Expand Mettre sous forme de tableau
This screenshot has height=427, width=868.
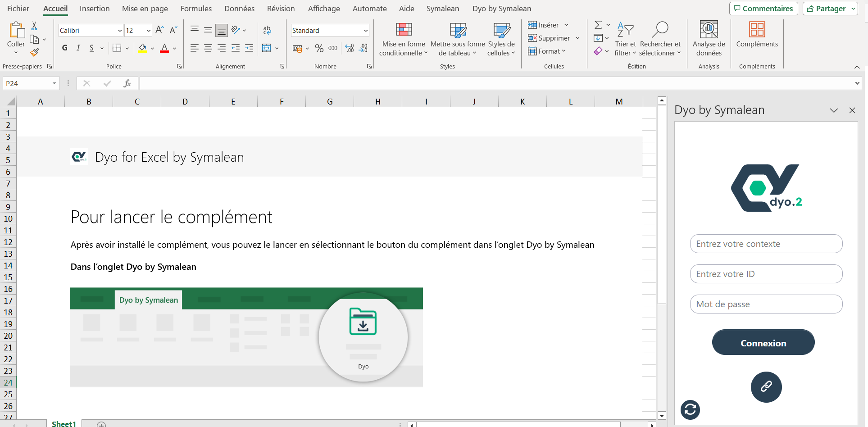[458, 39]
